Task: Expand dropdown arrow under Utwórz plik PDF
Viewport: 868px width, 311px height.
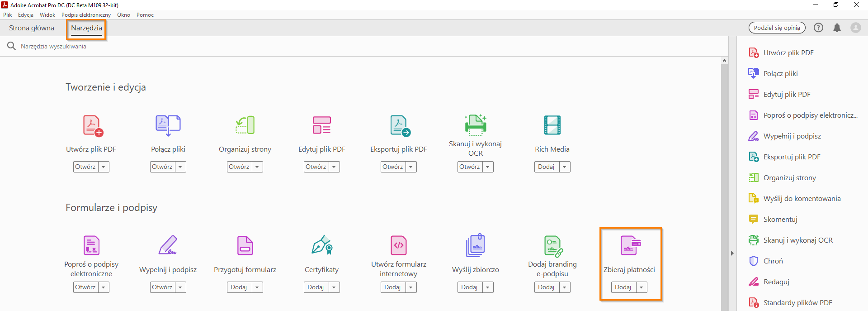Action: (x=104, y=167)
